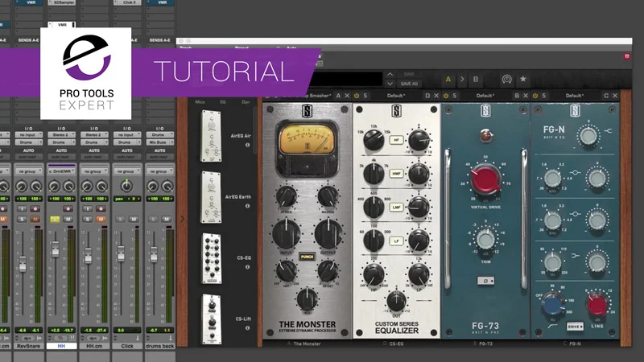Open the 'c: DrmElWR' group dropdown on HH track

(62, 171)
